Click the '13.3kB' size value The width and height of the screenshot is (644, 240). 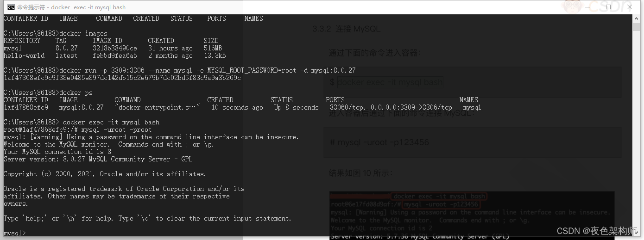click(215, 55)
